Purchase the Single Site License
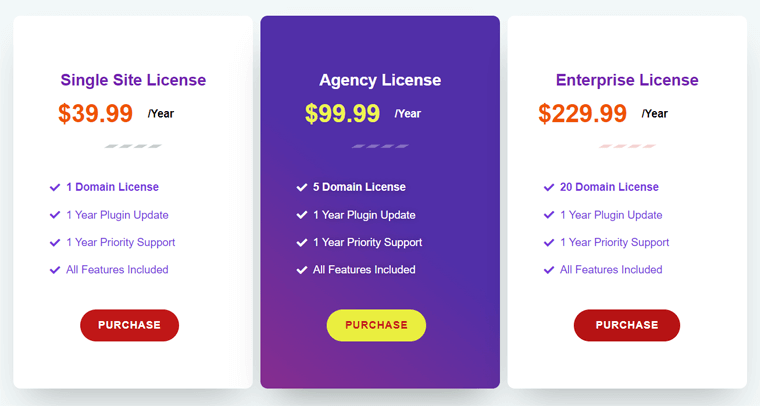 (x=129, y=325)
